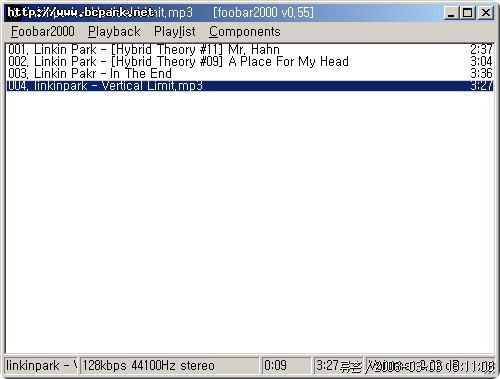This screenshot has width=500, height=379.
Task: Select track 004 Vertical Limit.mp3
Action: pos(250,86)
